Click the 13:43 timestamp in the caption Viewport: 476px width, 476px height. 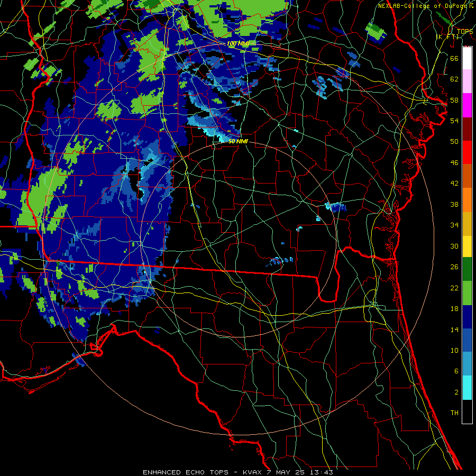coord(322,472)
